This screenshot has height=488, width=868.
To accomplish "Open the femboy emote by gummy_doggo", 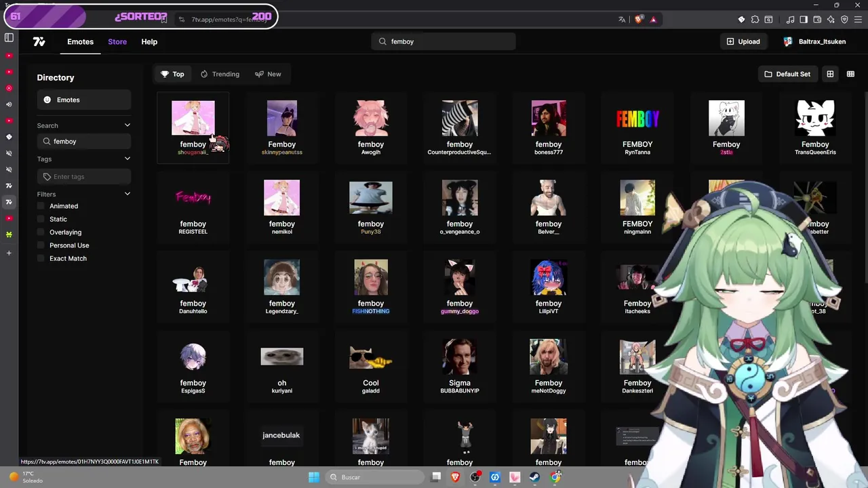I will 460,287.
